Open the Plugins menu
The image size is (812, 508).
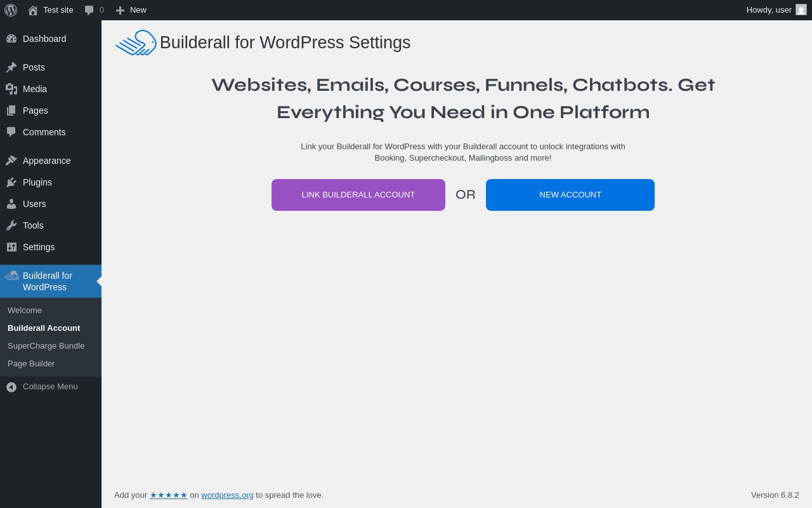click(51, 182)
